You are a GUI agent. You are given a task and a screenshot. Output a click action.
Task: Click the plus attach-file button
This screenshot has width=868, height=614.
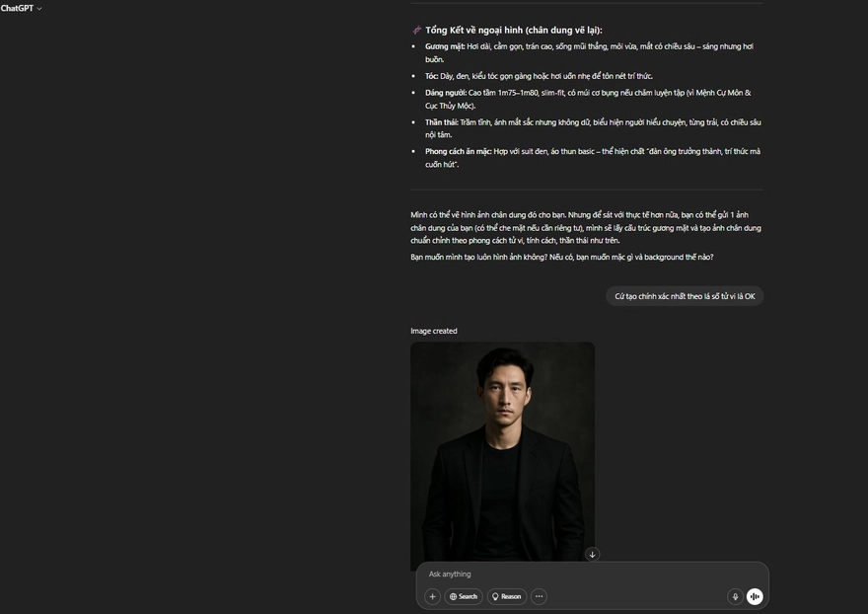(x=432, y=596)
